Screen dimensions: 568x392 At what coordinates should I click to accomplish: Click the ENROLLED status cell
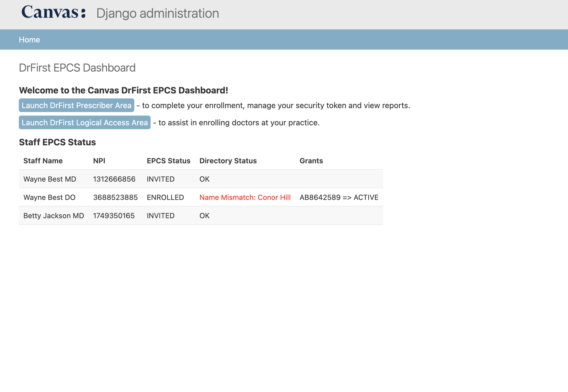click(x=165, y=197)
